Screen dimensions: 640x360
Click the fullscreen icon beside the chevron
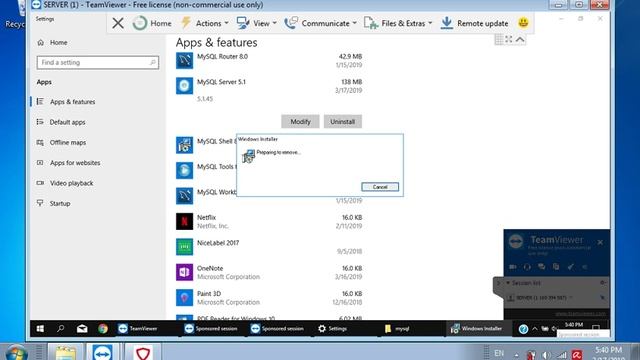[509, 39]
